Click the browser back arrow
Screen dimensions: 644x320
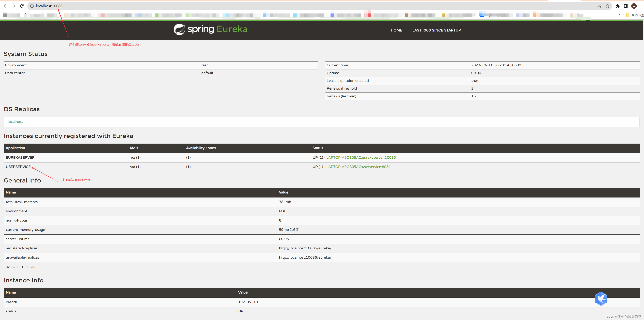tap(6, 6)
